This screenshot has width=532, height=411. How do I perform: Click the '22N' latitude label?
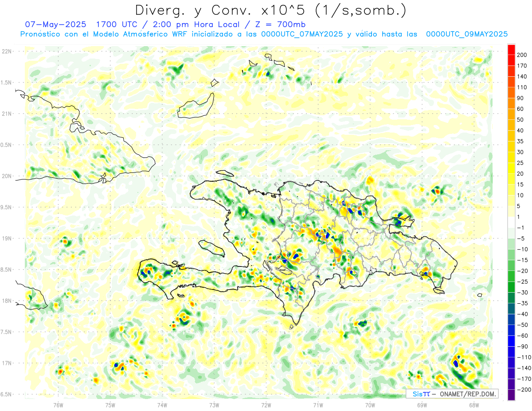[x=7, y=51]
